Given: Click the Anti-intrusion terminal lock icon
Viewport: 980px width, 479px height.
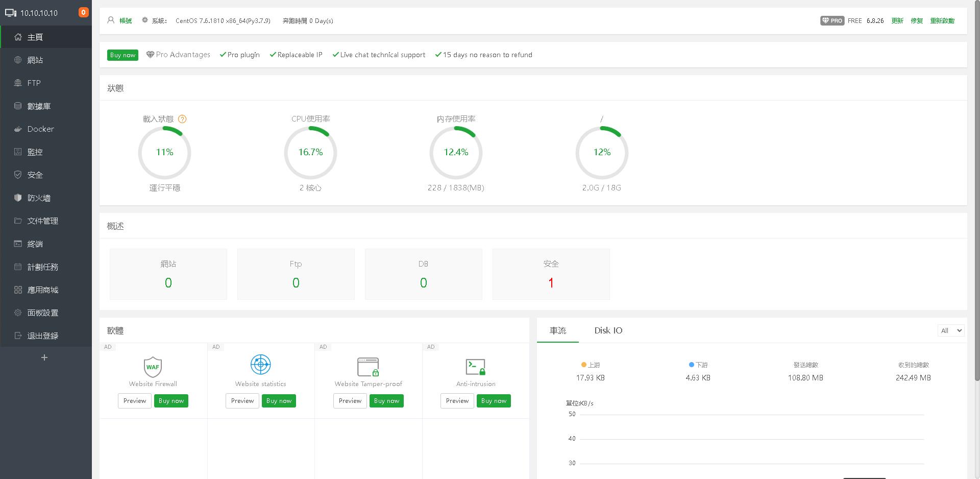Looking at the screenshot, I should click(476, 367).
